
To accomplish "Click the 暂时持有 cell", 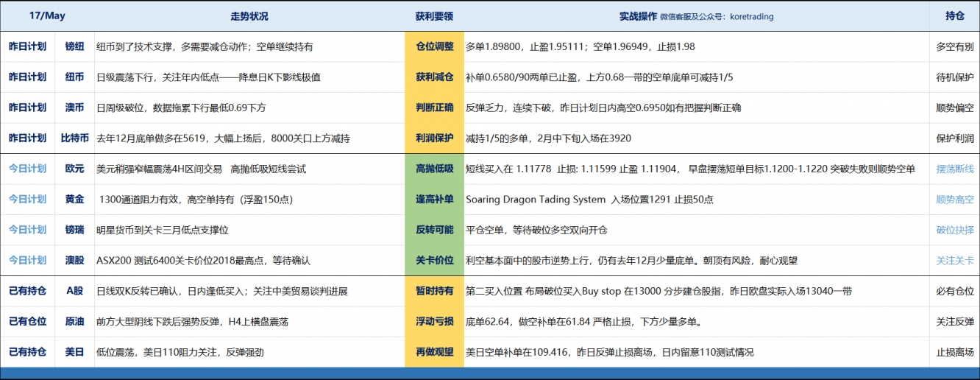I will (434, 291).
